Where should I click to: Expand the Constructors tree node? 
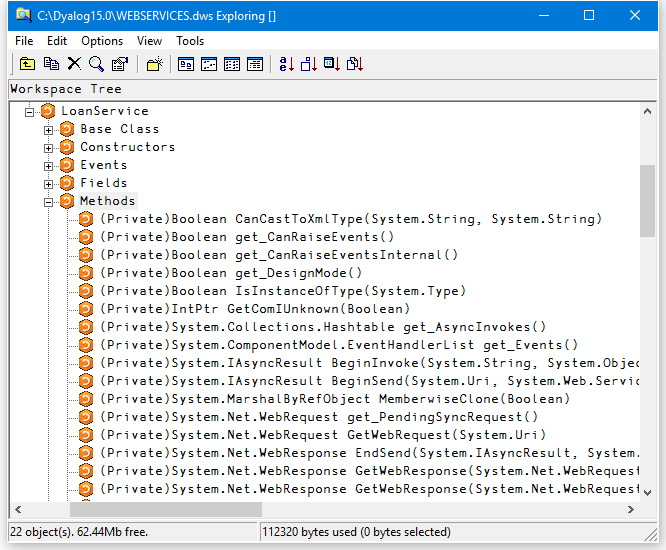48,148
